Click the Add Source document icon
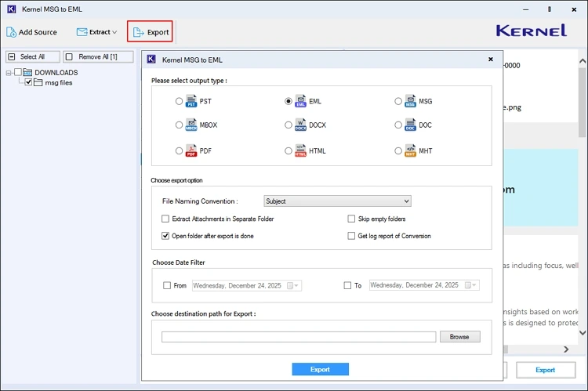 pyautogui.click(x=11, y=32)
